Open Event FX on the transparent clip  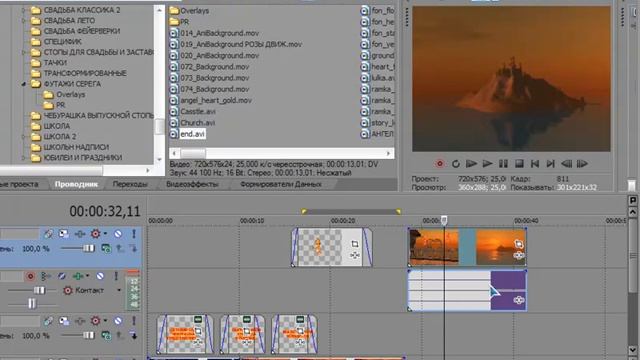click(355, 255)
